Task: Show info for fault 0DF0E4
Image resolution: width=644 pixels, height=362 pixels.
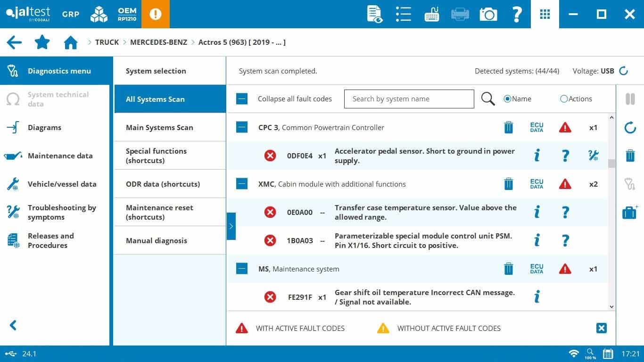Action: tap(537, 156)
